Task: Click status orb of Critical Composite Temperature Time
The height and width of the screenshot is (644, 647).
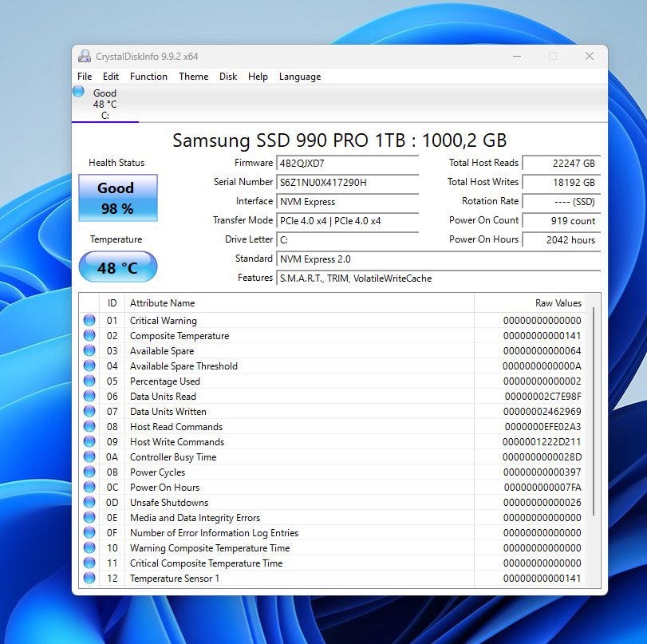Action: pos(89,563)
